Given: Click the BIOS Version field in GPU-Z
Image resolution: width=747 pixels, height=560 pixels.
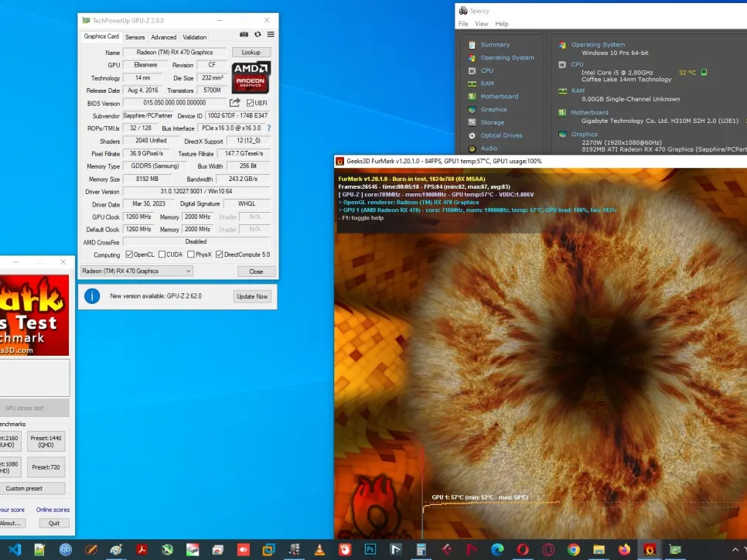Looking at the screenshot, I should [x=175, y=103].
